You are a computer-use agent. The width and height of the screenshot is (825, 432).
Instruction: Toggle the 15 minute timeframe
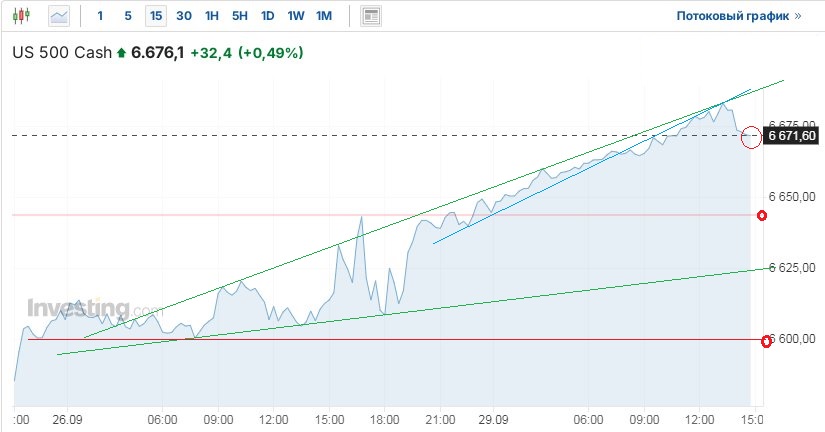[x=155, y=16]
